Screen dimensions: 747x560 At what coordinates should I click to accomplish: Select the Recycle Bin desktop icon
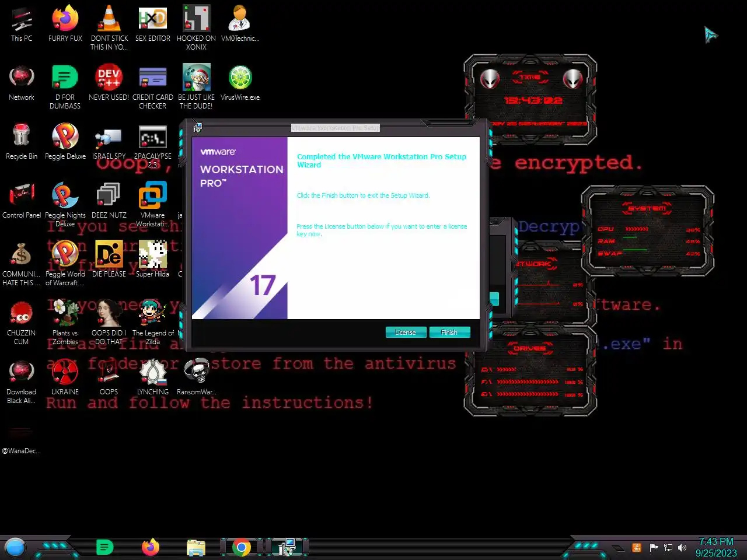(x=22, y=142)
